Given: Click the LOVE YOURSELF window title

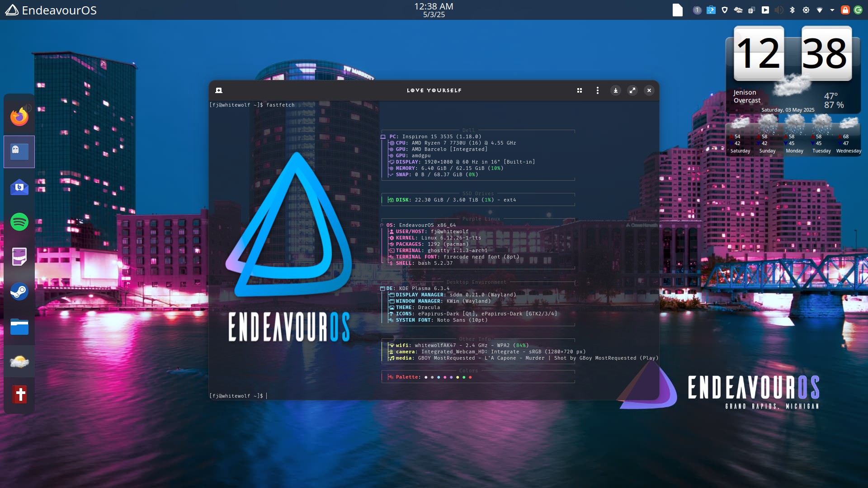Looking at the screenshot, I should (434, 90).
